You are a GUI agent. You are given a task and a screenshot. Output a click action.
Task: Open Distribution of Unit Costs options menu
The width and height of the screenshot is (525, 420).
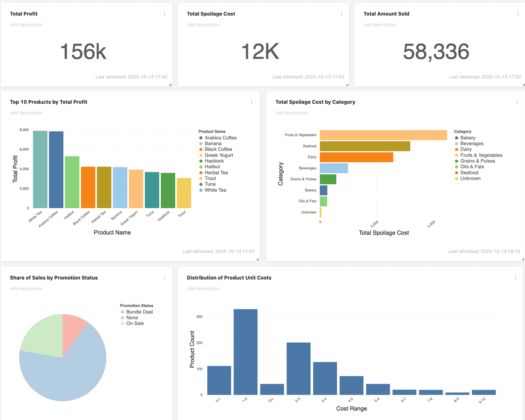pos(515,278)
